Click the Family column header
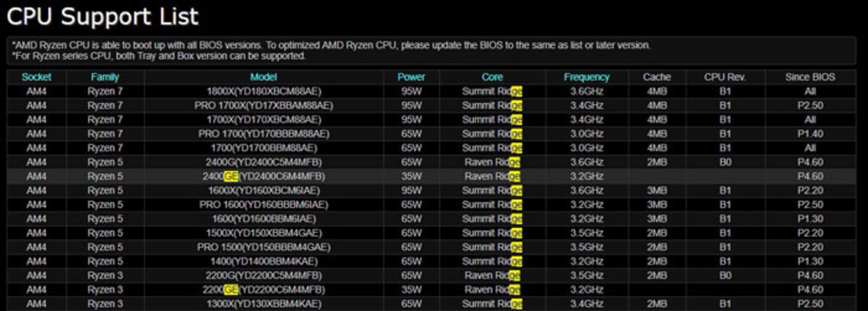 (x=105, y=77)
